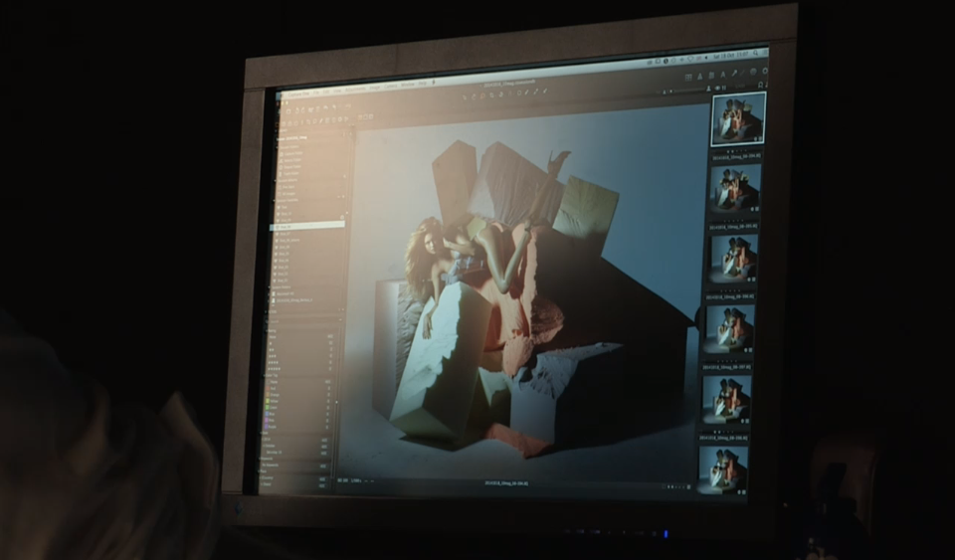The image size is (955, 560).
Task: Select the 20141018_10mag_Before_2 folder
Action: click(x=292, y=300)
